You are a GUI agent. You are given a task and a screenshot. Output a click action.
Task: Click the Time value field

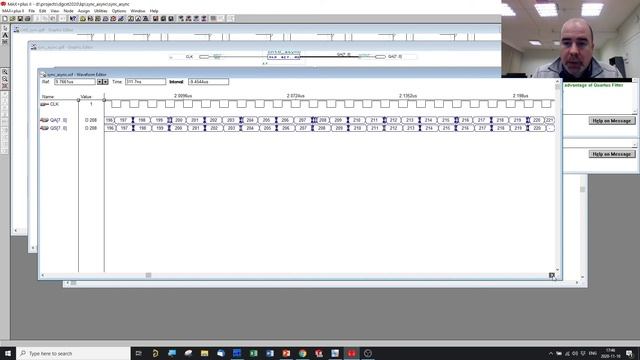point(146,82)
